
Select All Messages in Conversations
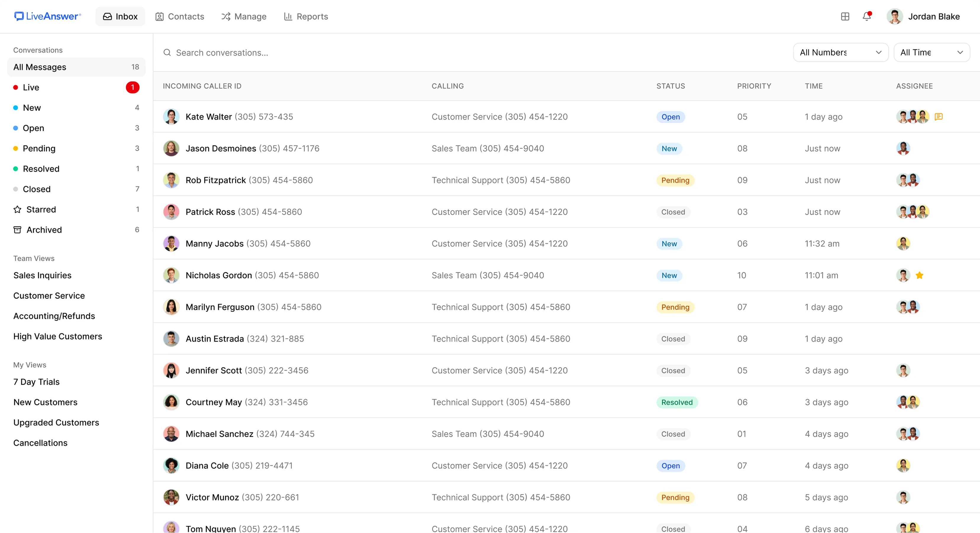tap(76, 67)
